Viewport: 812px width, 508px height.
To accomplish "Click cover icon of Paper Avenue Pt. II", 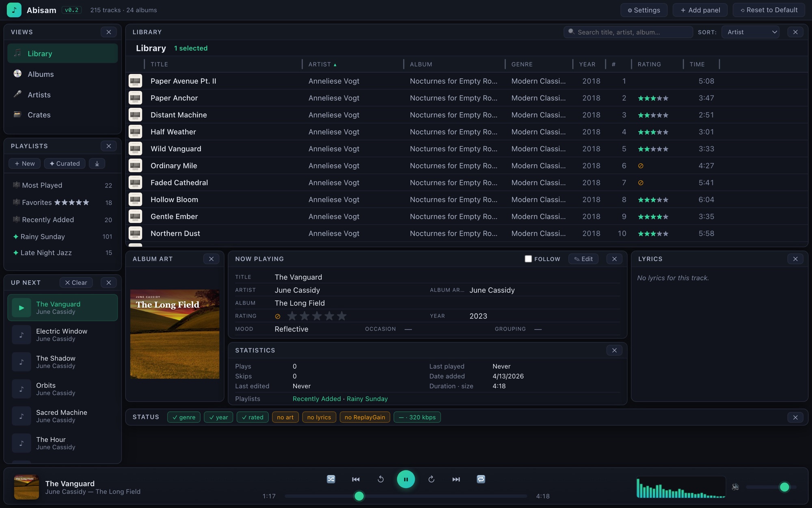I will tap(135, 81).
